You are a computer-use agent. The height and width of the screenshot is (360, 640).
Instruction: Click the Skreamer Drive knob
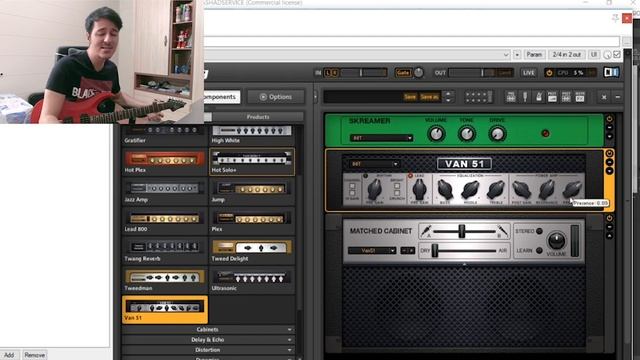(497, 133)
